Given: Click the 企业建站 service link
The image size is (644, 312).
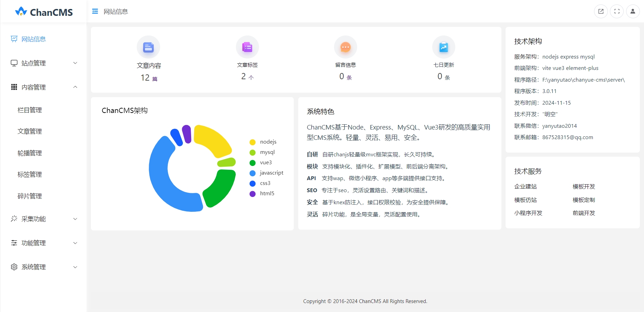Looking at the screenshot, I should point(525,186).
